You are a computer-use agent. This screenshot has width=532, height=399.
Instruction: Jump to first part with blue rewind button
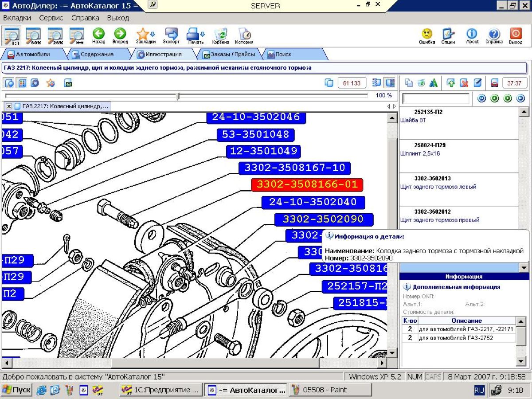coord(482,98)
